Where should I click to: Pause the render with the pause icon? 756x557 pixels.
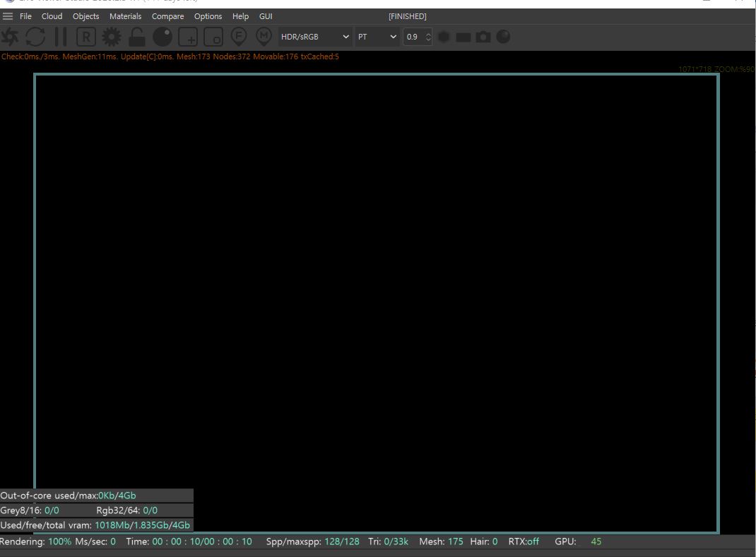click(x=61, y=37)
